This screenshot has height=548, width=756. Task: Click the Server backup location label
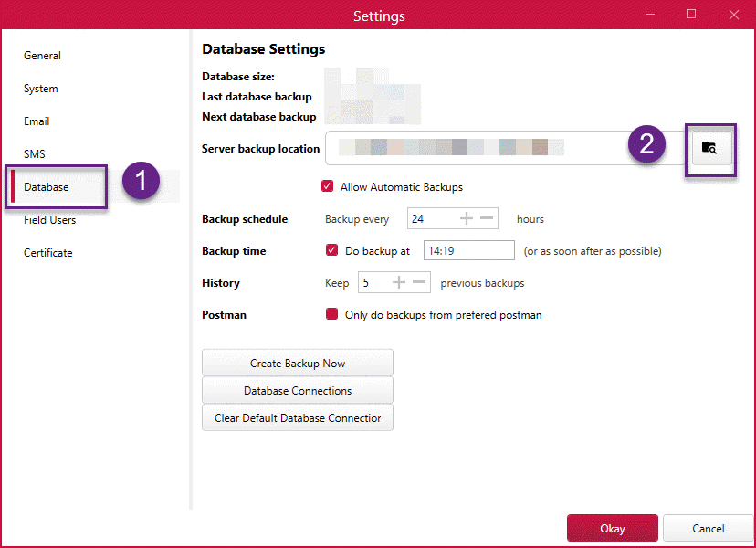(x=260, y=149)
